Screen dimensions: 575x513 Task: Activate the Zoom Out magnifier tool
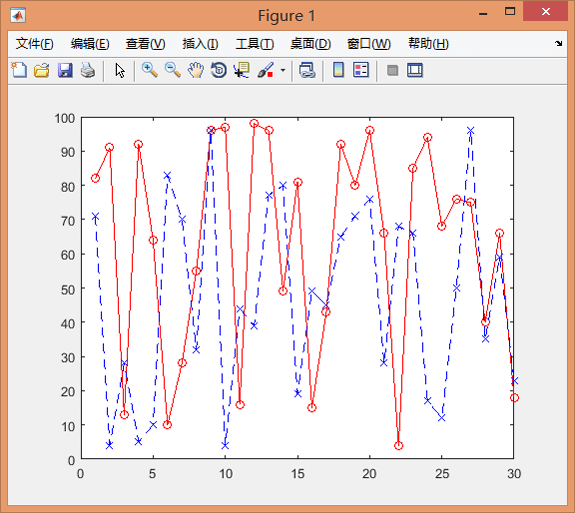172,70
